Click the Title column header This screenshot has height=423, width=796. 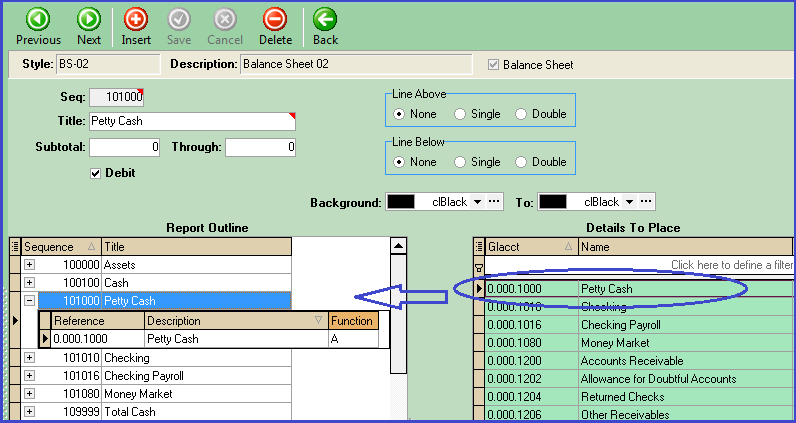196,247
